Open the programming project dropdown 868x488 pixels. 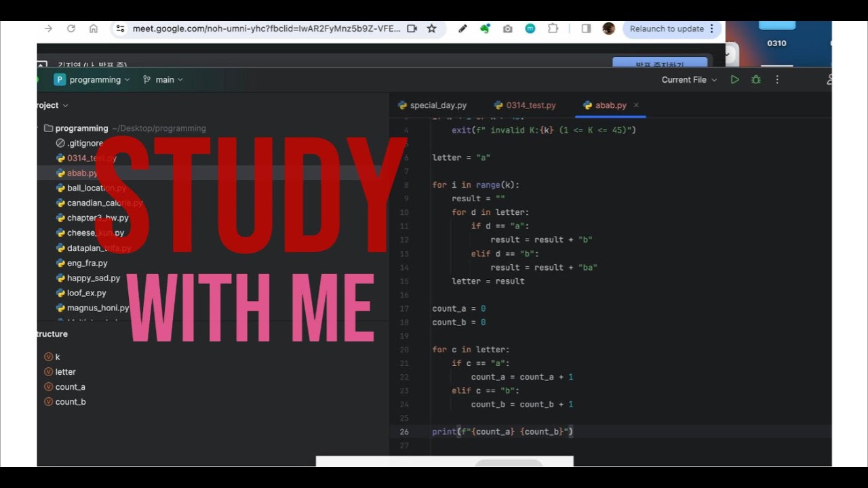pos(92,79)
